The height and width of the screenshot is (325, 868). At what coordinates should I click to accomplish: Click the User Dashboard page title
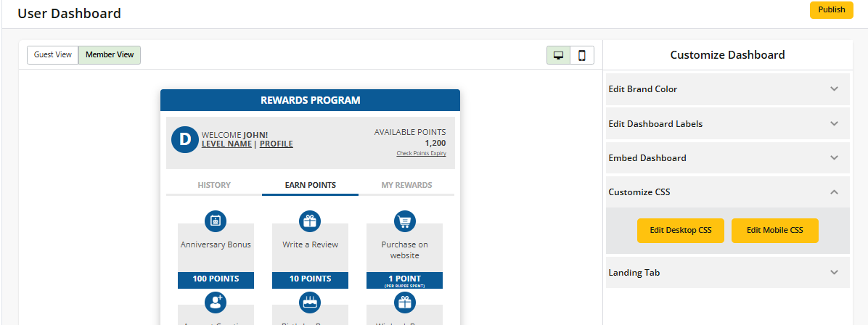pos(69,13)
